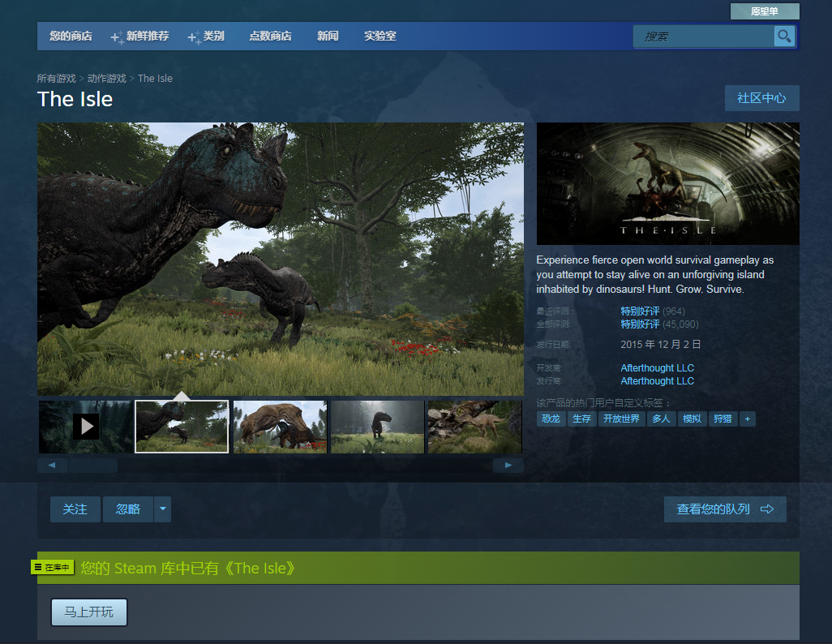Click the 愿望单 wishlist button

[764, 11]
